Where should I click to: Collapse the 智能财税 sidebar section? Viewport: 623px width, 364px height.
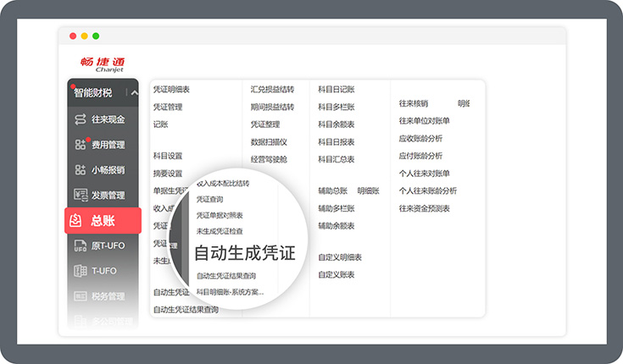133,92
